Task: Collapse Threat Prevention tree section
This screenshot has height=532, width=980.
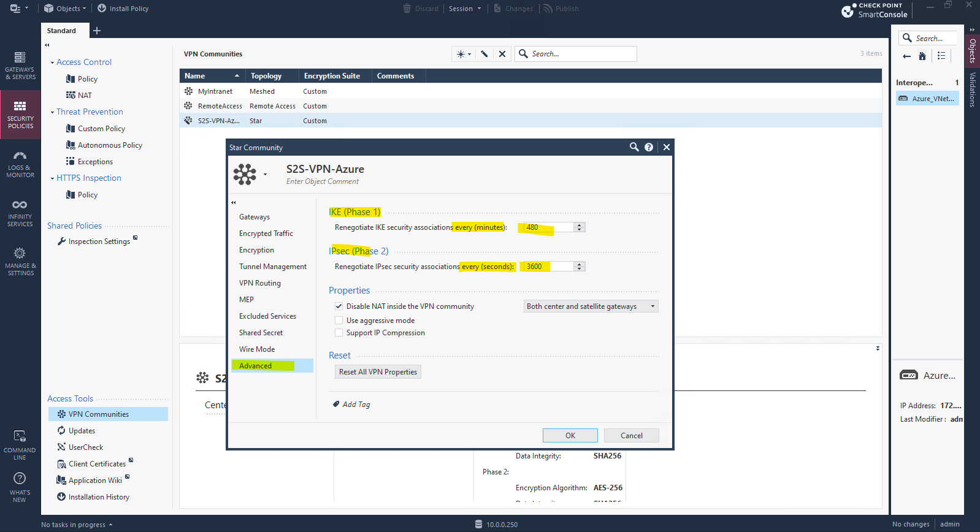Action: pyautogui.click(x=52, y=112)
